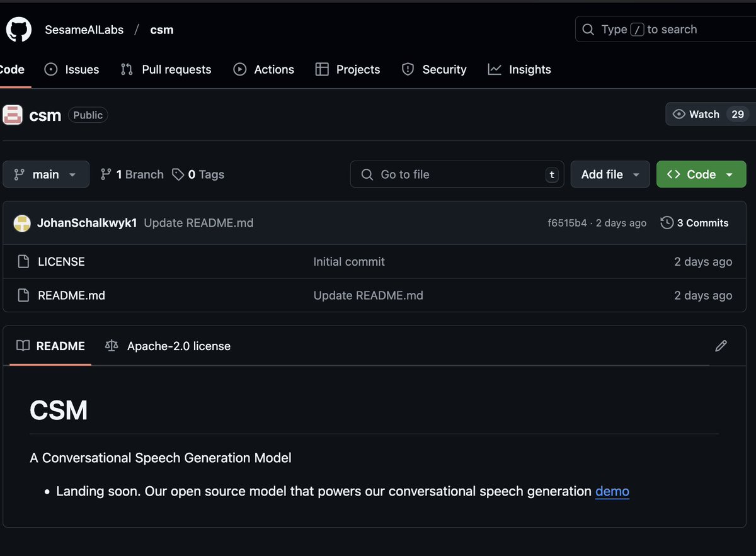Open commit history via the clock icon
Screen dimensions: 756x556
[x=666, y=222]
